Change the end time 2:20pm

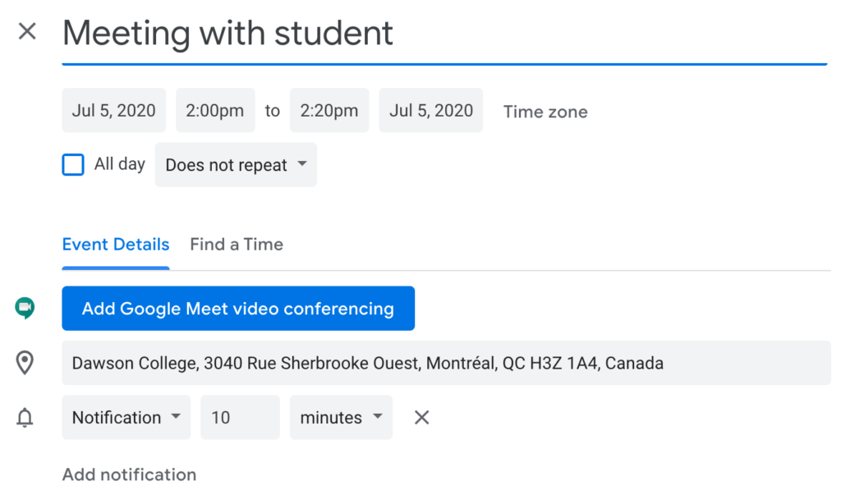(329, 110)
